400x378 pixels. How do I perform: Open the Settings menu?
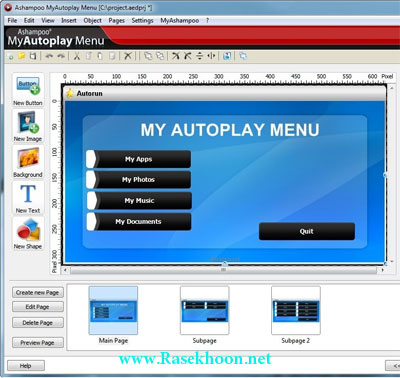tap(143, 21)
